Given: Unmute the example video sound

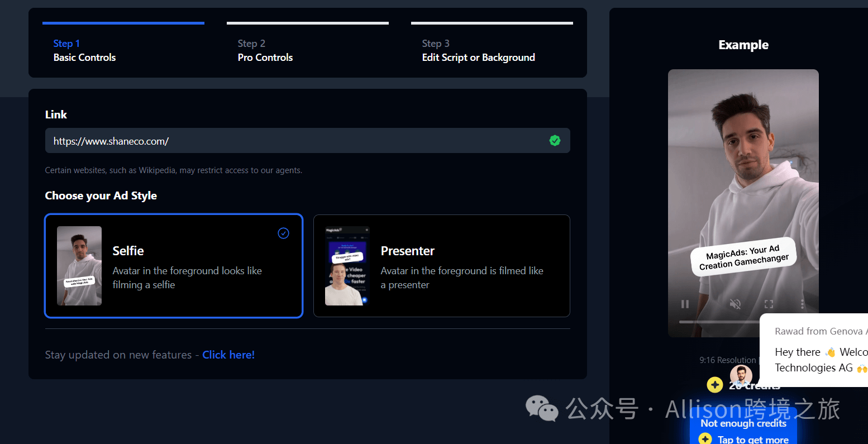Looking at the screenshot, I should coord(735,304).
